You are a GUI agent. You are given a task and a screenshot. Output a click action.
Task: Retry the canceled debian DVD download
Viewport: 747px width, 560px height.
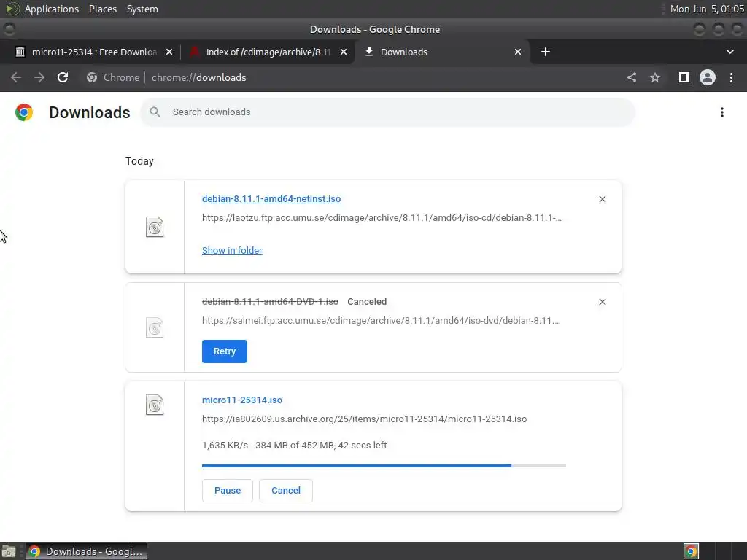[225, 351]
